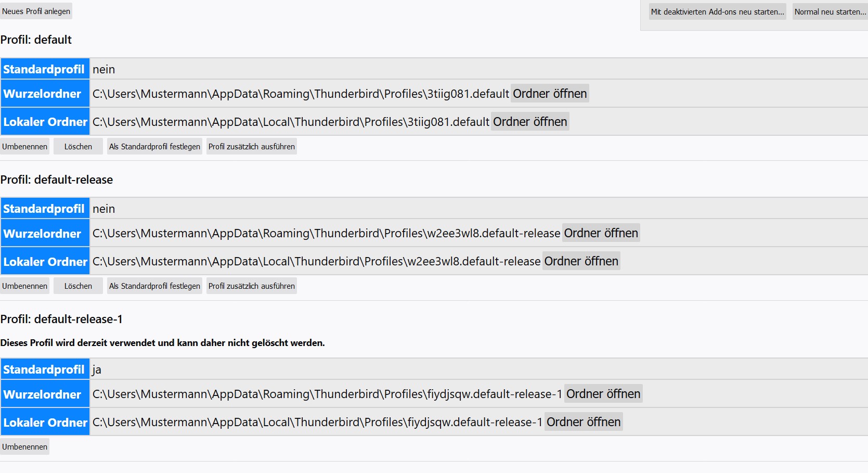Open Wurzelordner of default-release-1 profile
Screen dimensions: 868x473
(603, 394)
